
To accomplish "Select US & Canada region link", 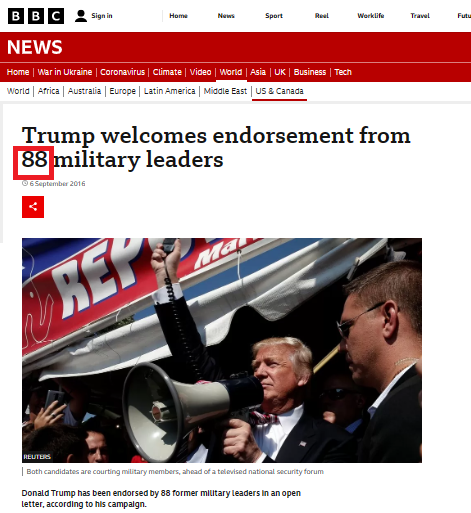I will (279, 91).
